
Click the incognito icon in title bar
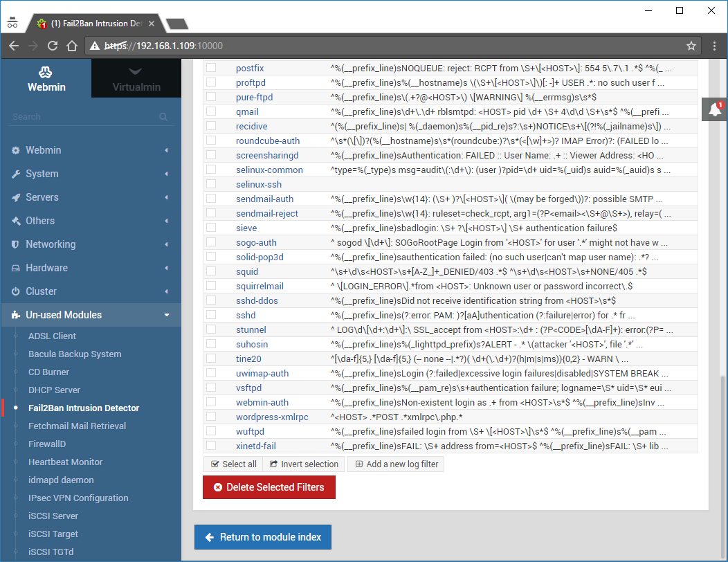(x=12, y=22)
